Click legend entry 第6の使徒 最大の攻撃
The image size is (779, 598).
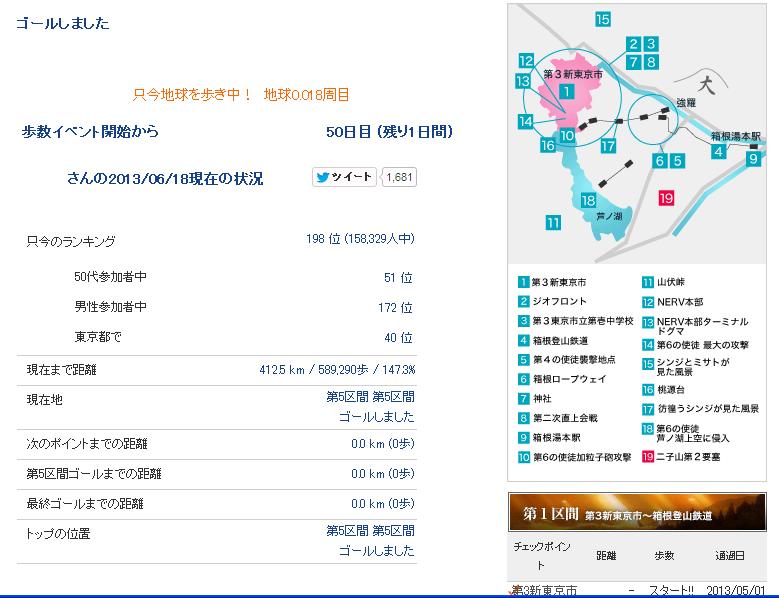coord(696,345)
